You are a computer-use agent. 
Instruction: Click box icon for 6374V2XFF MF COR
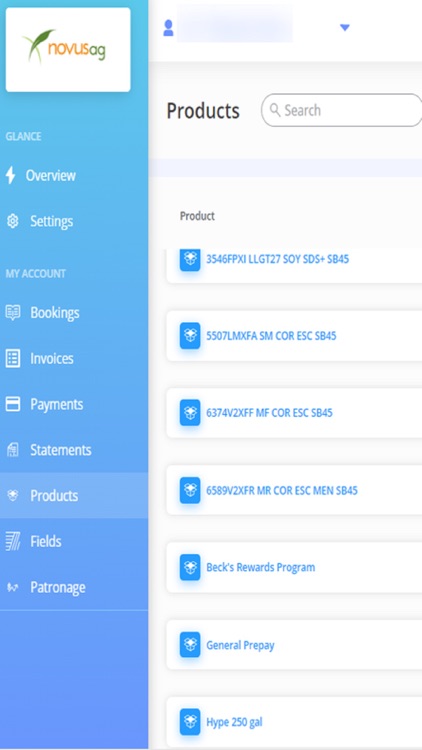[x=190, y=413]
